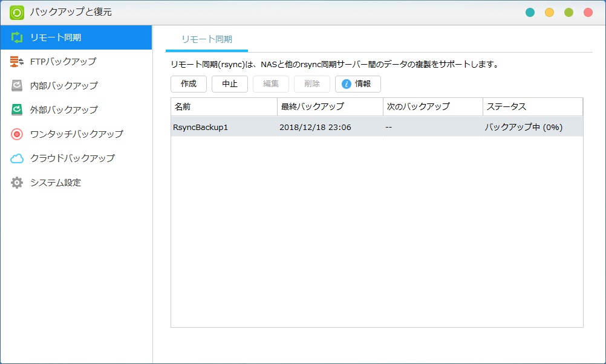Switch to the リモート同期 tab
Viewport: 606px width, 364px height.
click(207, 39)
